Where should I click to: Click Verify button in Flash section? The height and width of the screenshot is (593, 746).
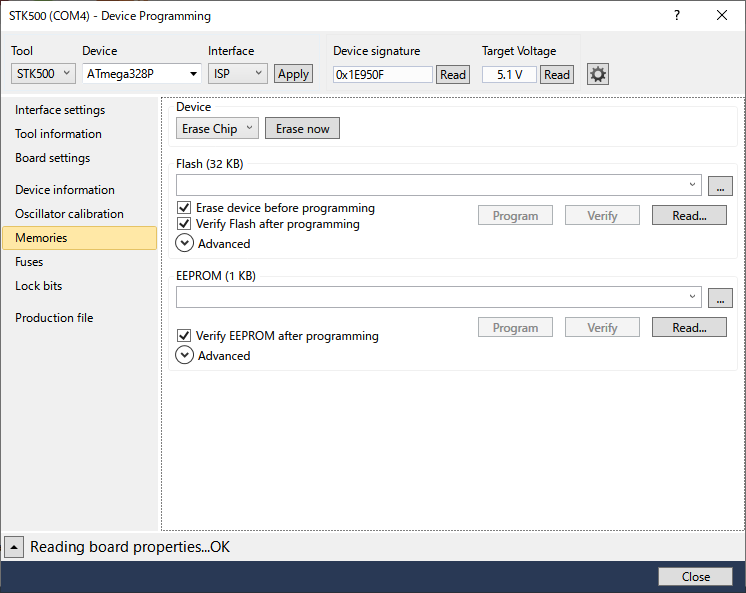(602, 216)
